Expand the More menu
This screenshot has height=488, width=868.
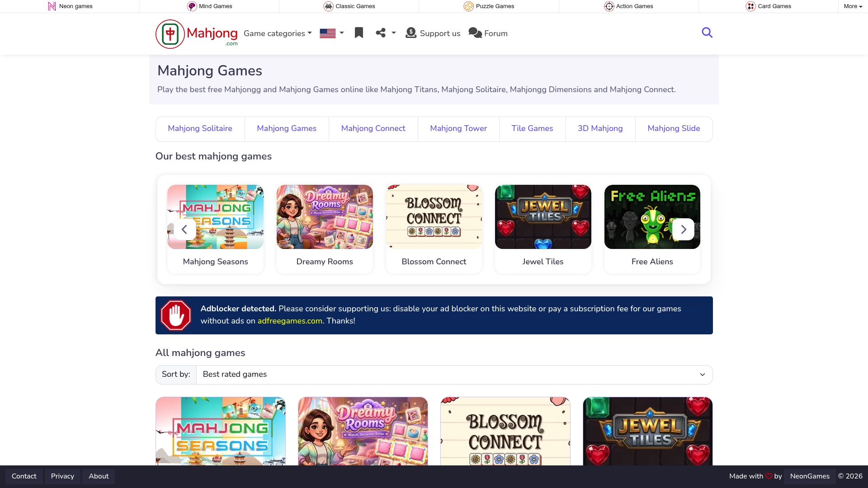point(853,6)
